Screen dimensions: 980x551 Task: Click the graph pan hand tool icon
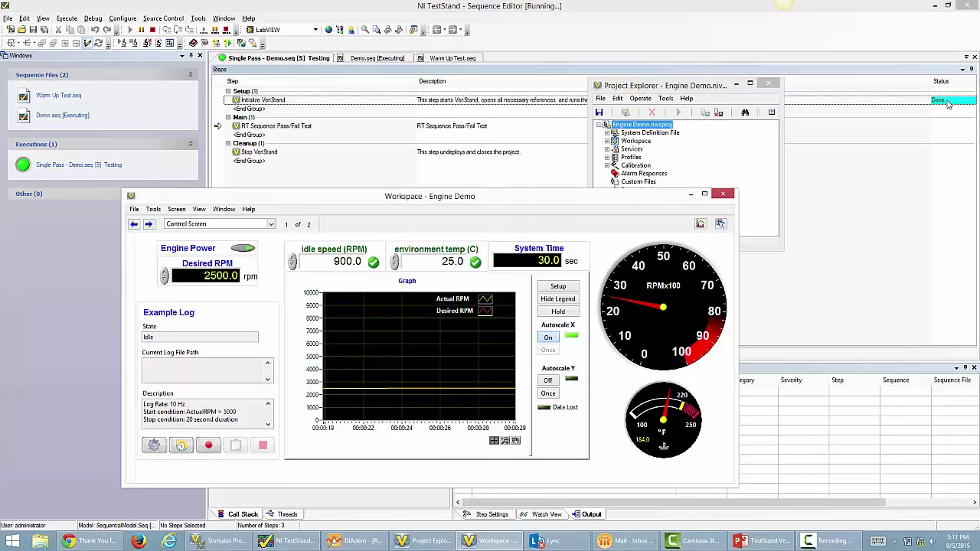coord(515,441)
